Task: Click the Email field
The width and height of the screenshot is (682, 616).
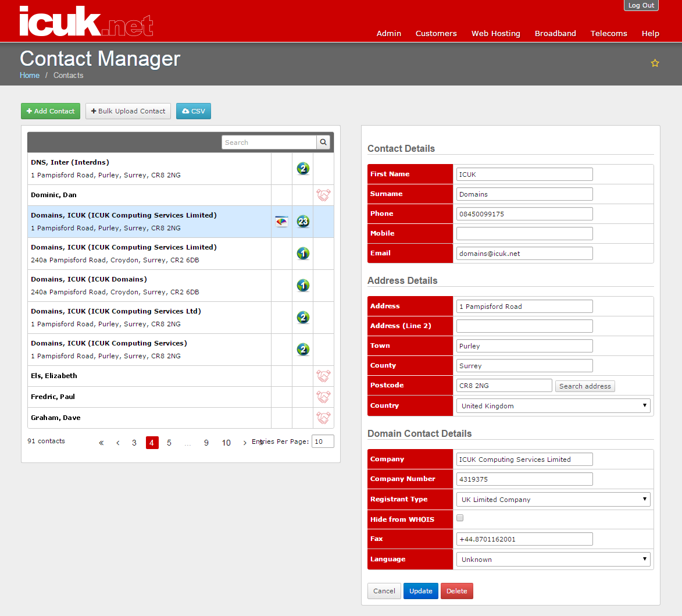Action: 524,253
